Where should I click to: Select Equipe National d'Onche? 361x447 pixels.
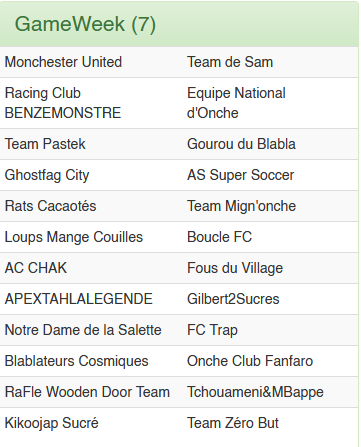[x=236, y=103]
